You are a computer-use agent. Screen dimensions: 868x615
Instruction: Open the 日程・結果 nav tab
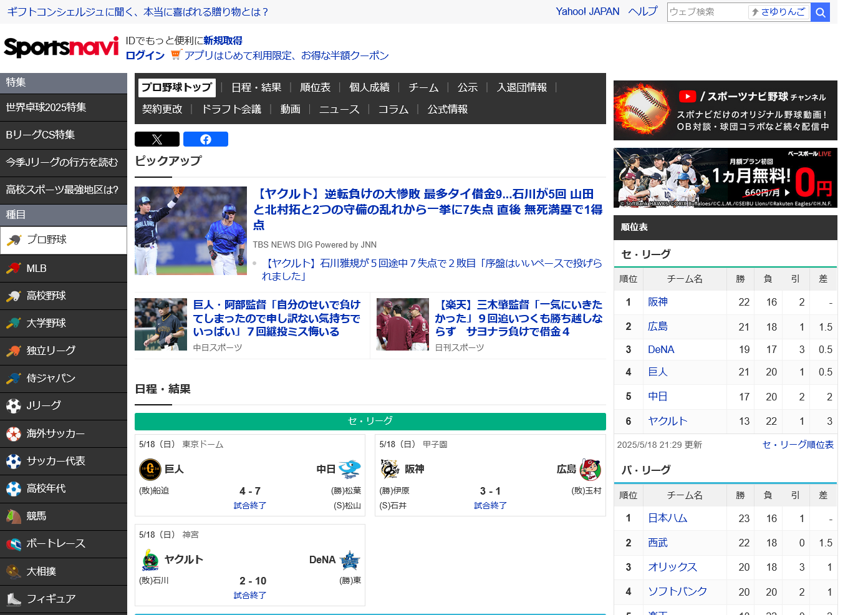pyautogui.click(x=256, y=87)
